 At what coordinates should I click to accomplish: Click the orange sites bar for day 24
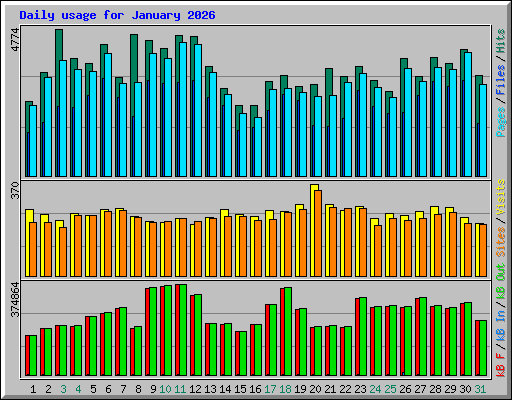[x=378, y=251]
